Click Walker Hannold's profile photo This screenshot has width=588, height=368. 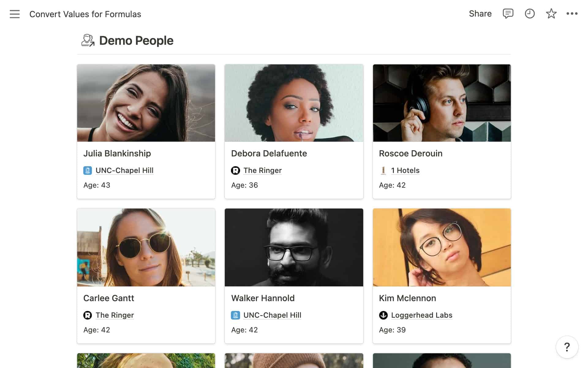(x=294, y=248)
